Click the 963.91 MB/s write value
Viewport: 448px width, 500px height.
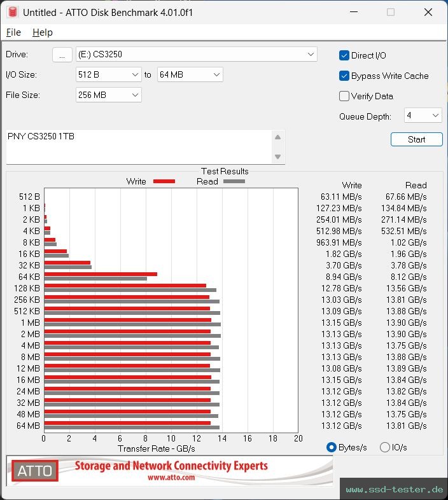pos(339,242)
